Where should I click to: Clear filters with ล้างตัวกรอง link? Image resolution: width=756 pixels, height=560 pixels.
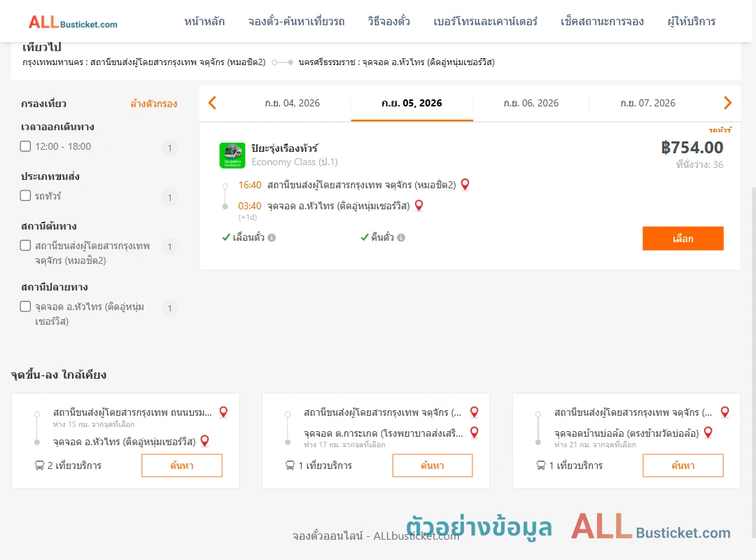tap(154, 104)
